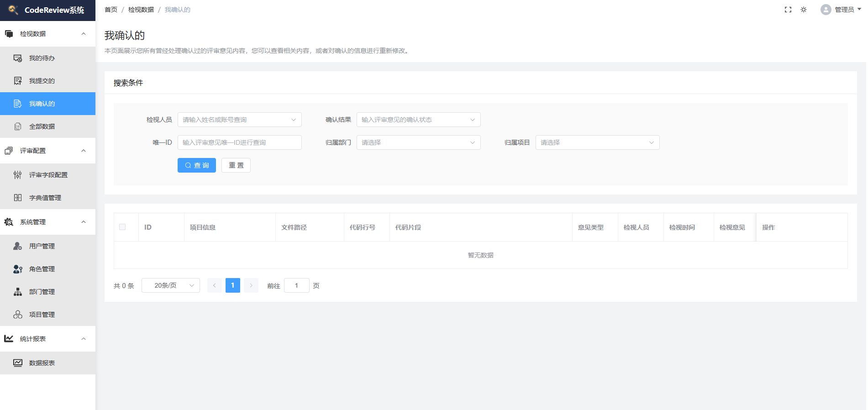Open the 检视人员 dropdown
868x410 pixels.
click(239, 120)
